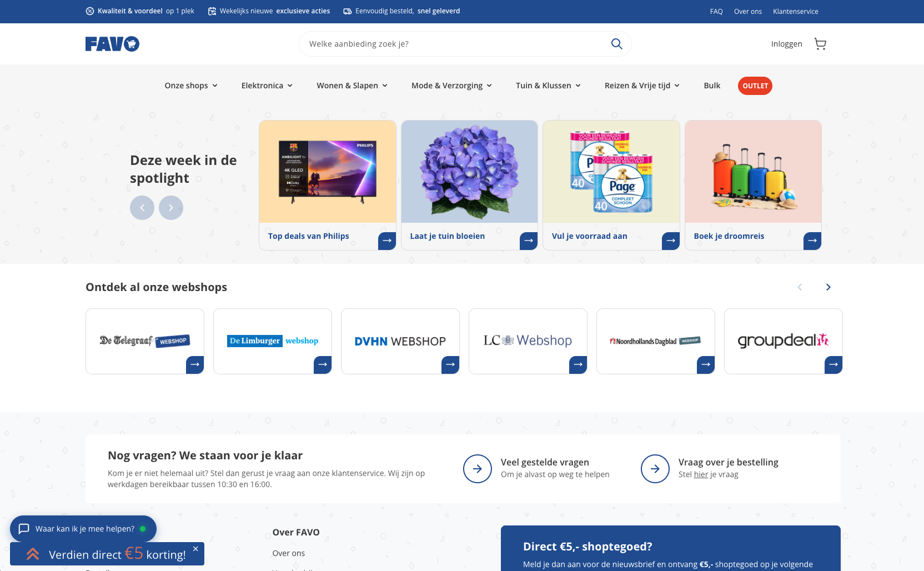This screenshot has height=571, width=924.
Task: Open groupdeal logo
Action: pyautogui.click(x=783, y=340)
